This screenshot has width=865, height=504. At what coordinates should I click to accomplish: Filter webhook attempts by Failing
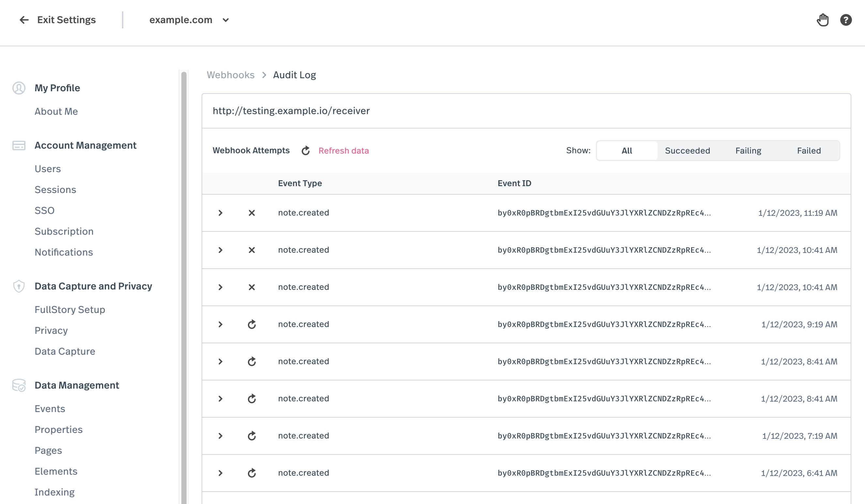tap(749, 151)
